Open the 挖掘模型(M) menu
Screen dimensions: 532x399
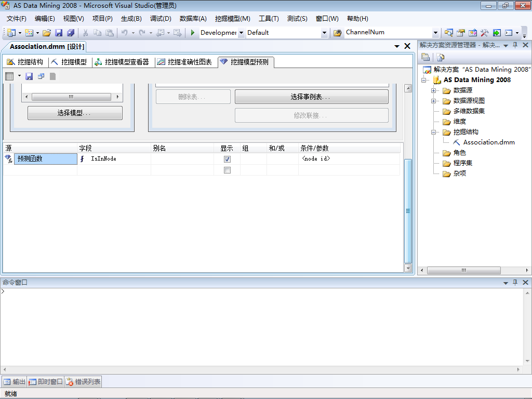[x=232, y=19]
